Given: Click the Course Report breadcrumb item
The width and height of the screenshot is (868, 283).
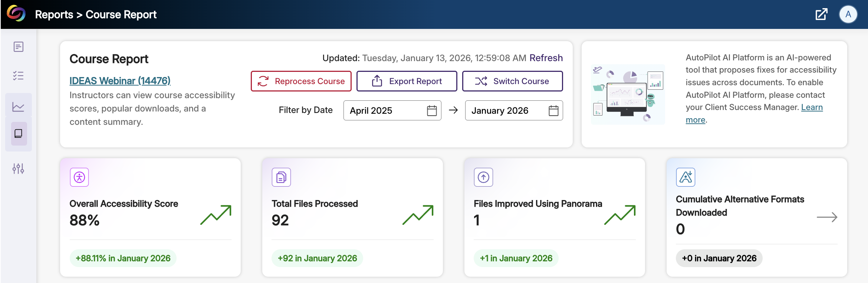Looking at the screenshot, I should coord(121,14).
